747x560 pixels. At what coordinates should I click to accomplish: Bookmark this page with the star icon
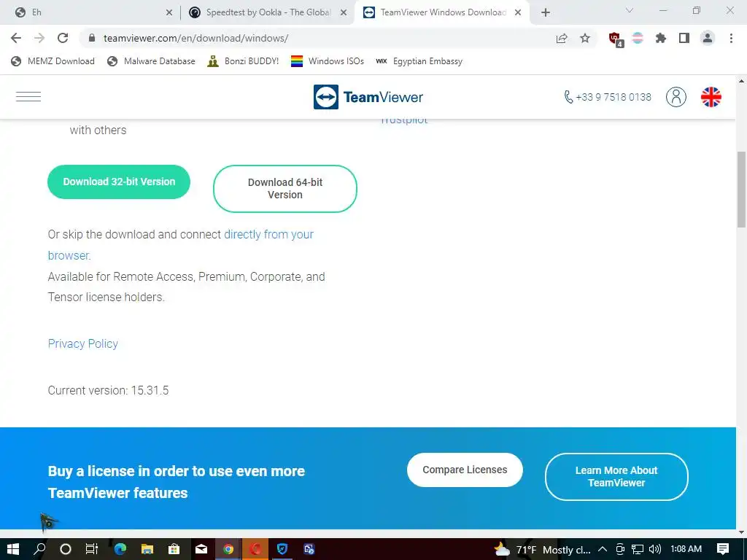click(585, 38)
